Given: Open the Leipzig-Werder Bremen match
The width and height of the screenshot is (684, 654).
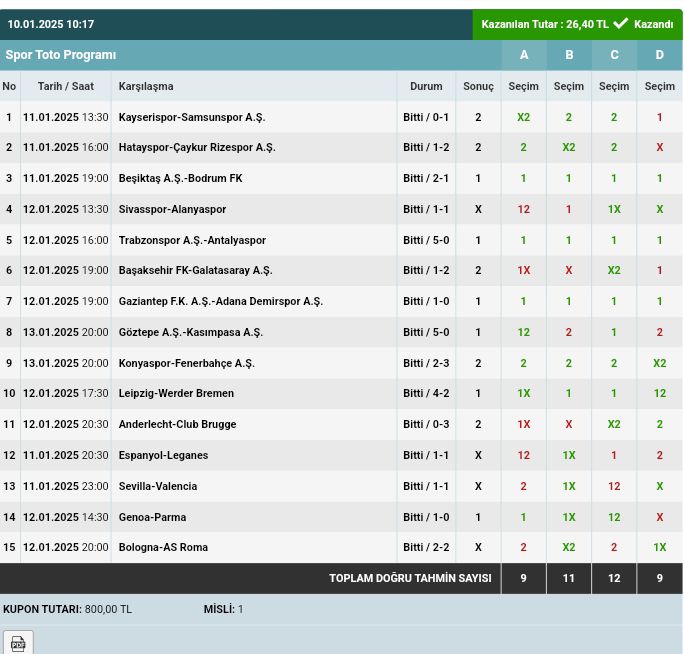Looking at the screenshot, I should (x=176, y=393).
